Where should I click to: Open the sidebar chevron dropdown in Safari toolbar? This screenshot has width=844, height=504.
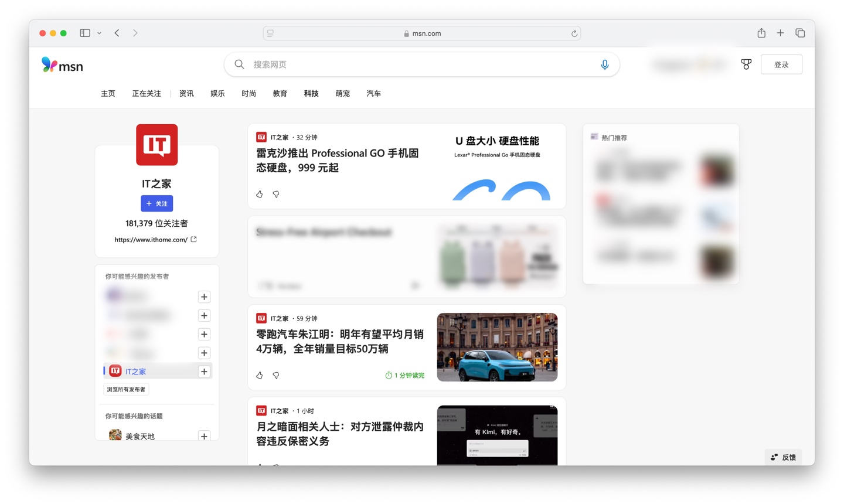(98, 33)
